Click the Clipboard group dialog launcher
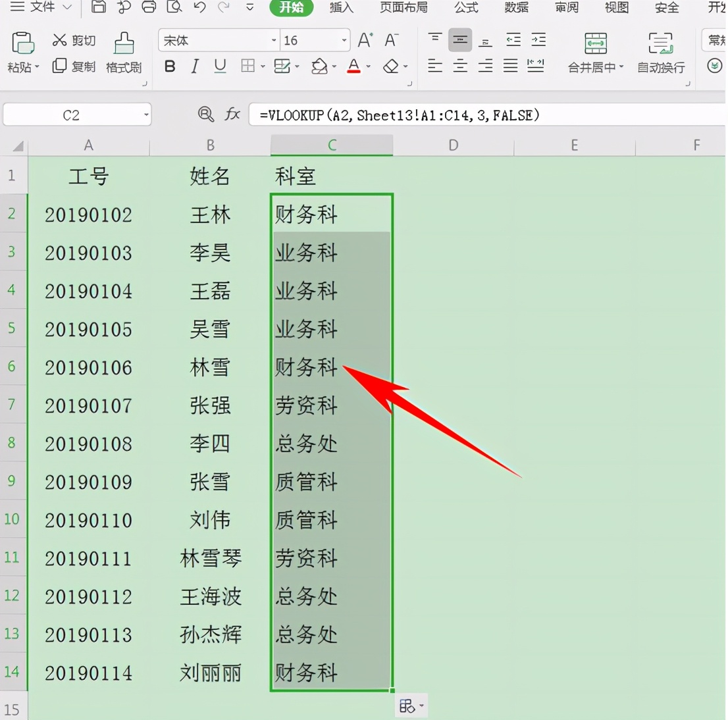 144,84
